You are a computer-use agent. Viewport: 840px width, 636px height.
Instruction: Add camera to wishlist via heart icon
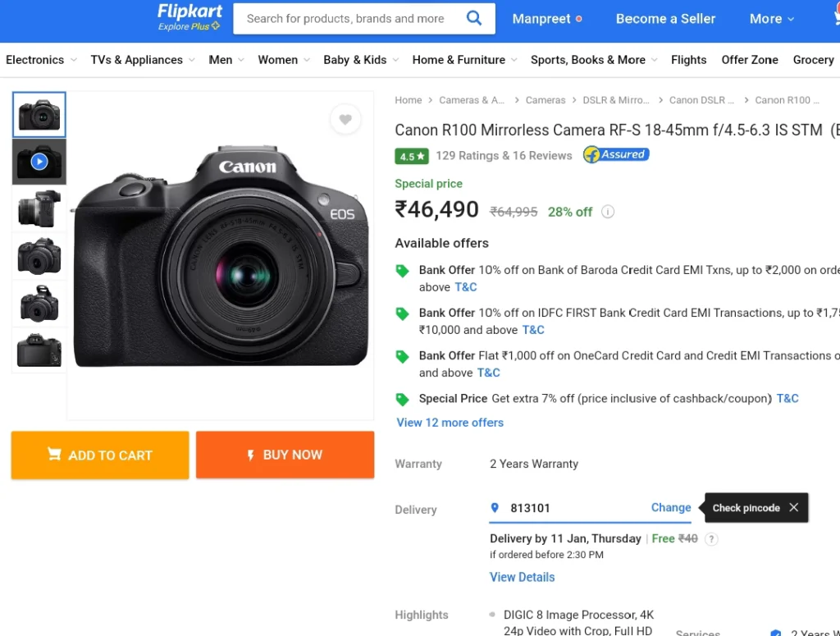[x=345, y=120]
